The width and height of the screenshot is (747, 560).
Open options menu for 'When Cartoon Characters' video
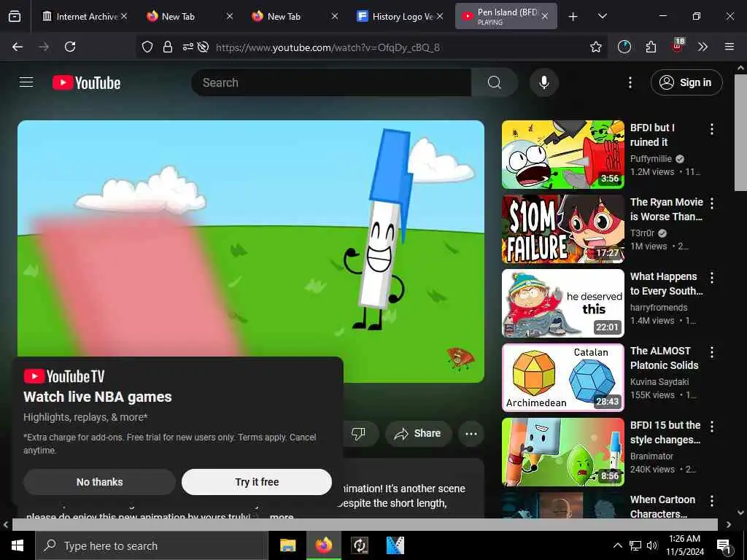[x=712, y=500]
